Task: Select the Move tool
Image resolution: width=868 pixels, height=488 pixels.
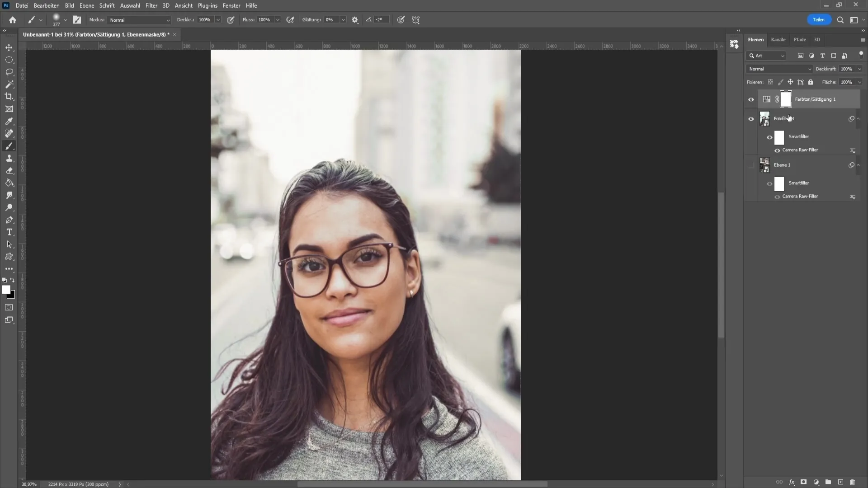Action: (9, 47)
